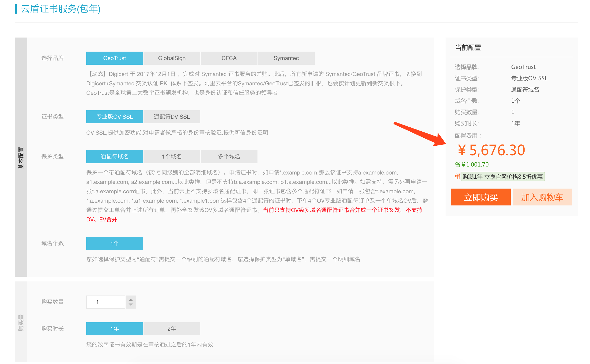Screen dimensions: 590x364
Task: Click the gift icon beside promotion text
Action: [457, 177]
